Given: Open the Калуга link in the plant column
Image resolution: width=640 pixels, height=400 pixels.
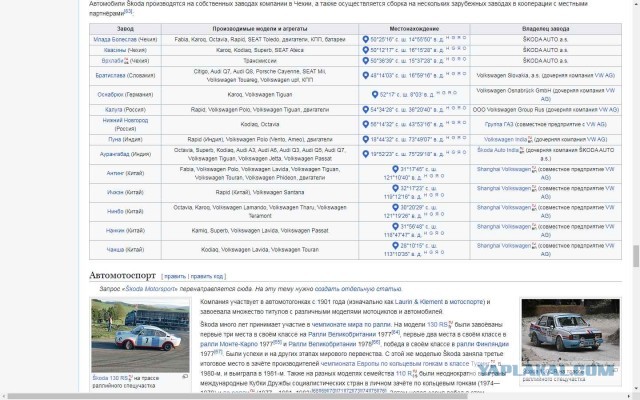Looking at the screenshot, I should [x=113, y=110].
